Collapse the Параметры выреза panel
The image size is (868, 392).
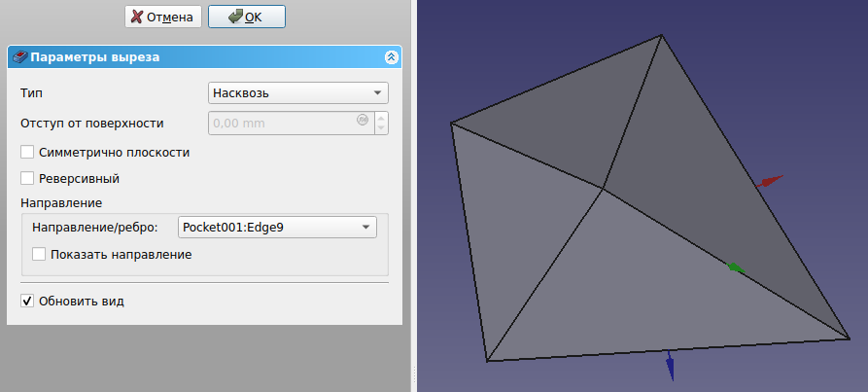(x=392, y=57)
